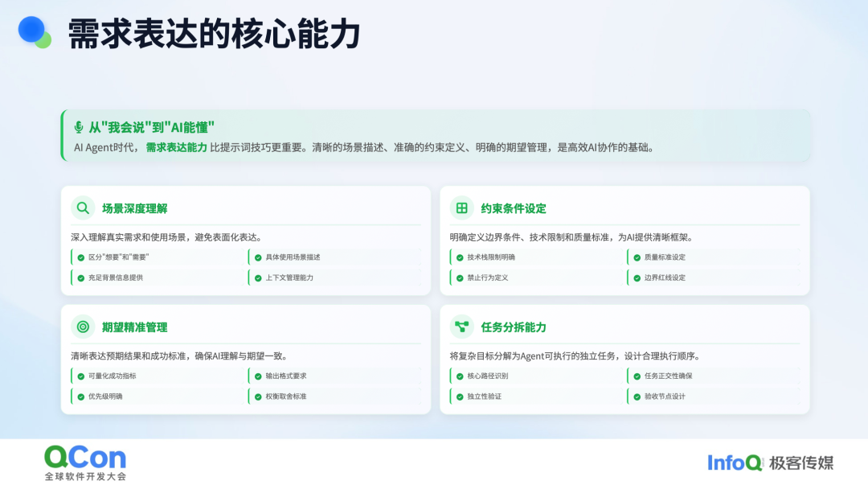Click the text 任务正交性确保
868x485 pixels.
click(x=668, y=376)
